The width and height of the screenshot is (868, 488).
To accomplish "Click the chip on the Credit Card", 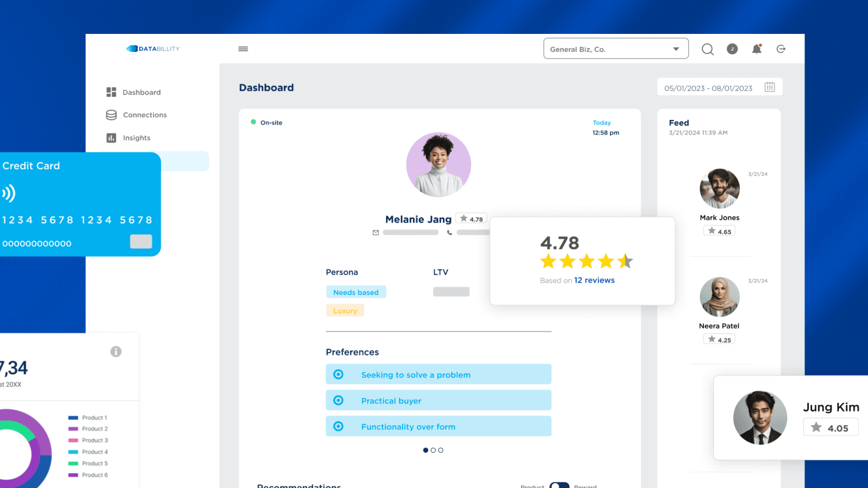I will (141, 241).
